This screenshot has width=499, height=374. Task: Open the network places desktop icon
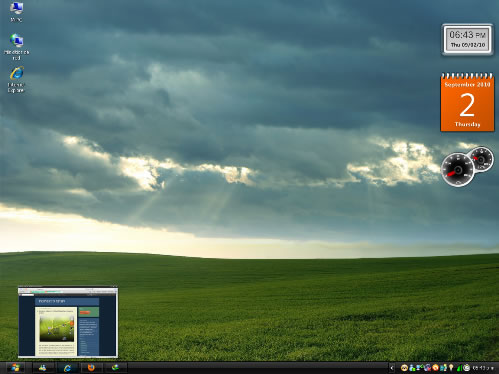[x=16, y=47]
